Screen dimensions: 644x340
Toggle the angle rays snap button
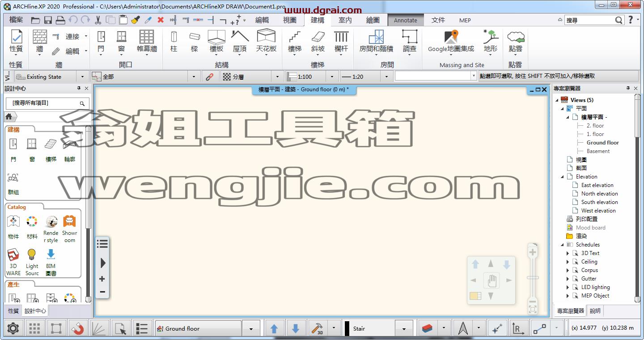coord(99,329)
